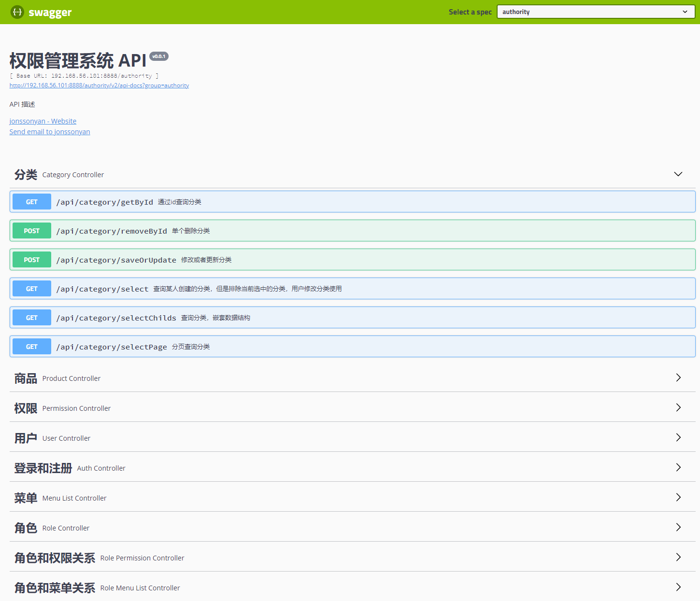Select the GET badge for /api/category/select

click(x=31, y=288)
